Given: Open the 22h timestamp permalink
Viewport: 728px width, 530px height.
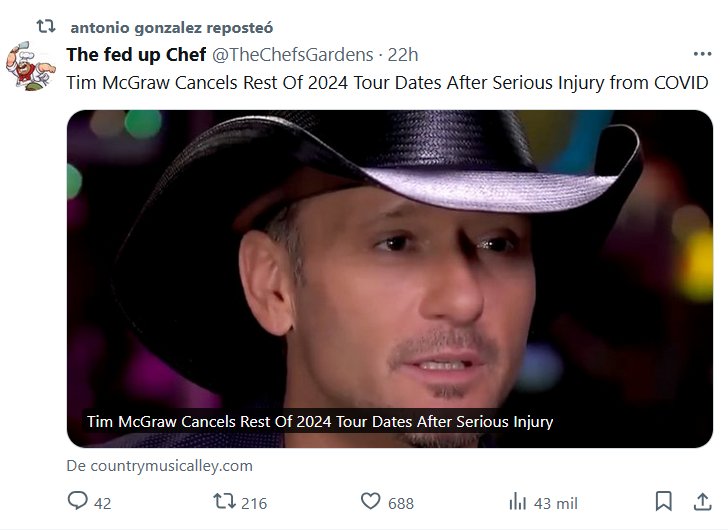Looking at the screenshot, I should (x=403, y=54).
